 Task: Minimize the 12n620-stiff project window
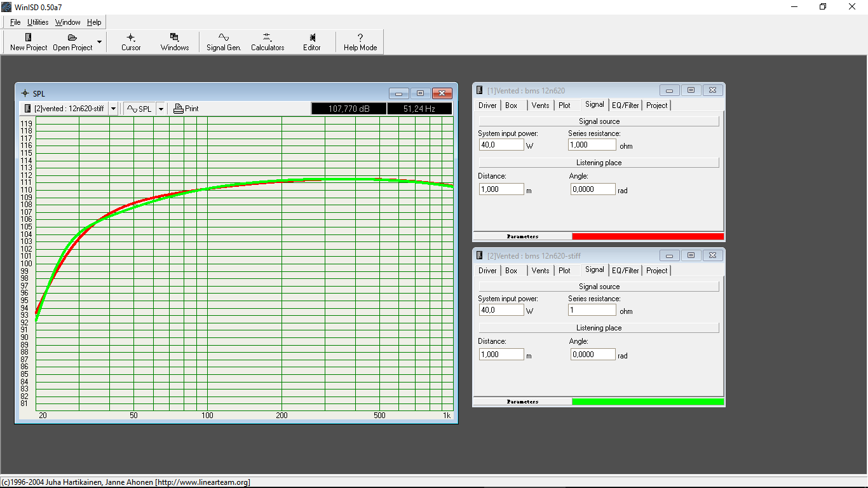pos(670,255)
